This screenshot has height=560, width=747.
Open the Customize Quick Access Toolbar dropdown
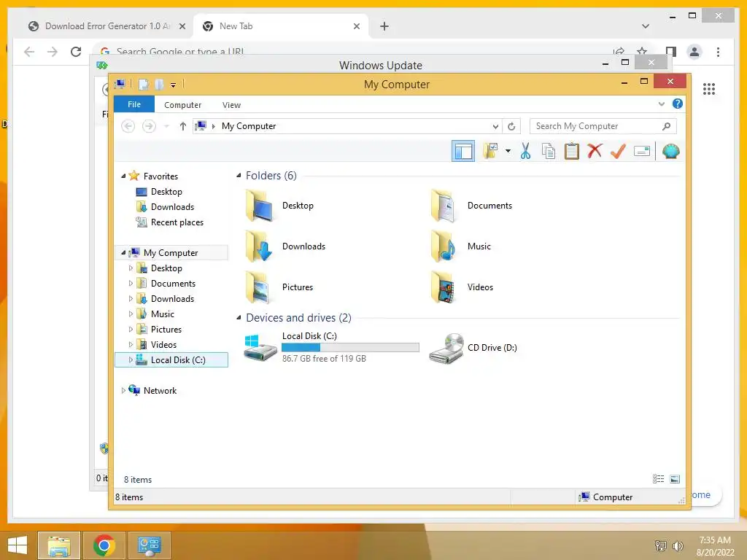tap(173, 85)
